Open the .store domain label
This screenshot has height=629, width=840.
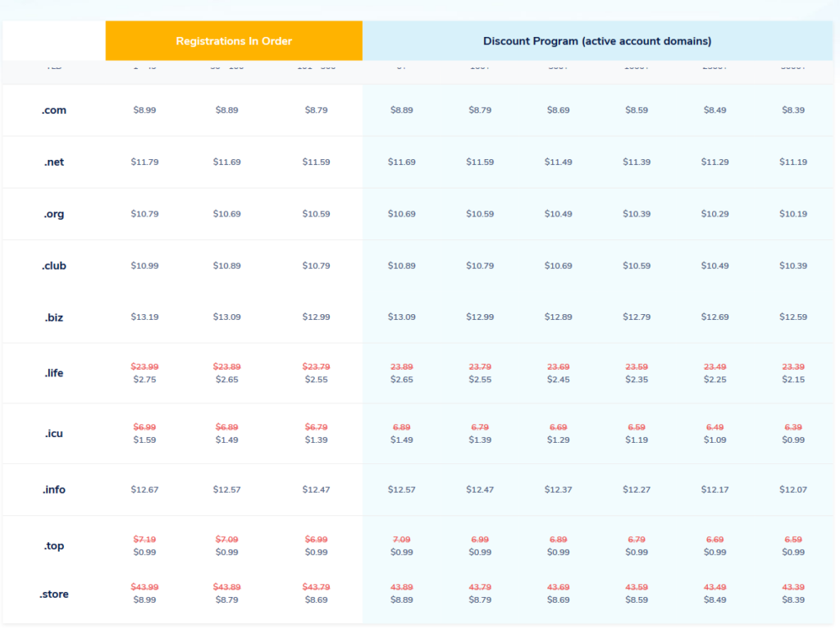[54, 594]
